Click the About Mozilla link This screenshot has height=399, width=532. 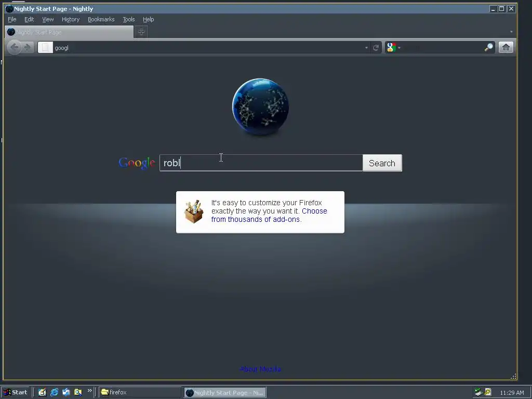261,369
